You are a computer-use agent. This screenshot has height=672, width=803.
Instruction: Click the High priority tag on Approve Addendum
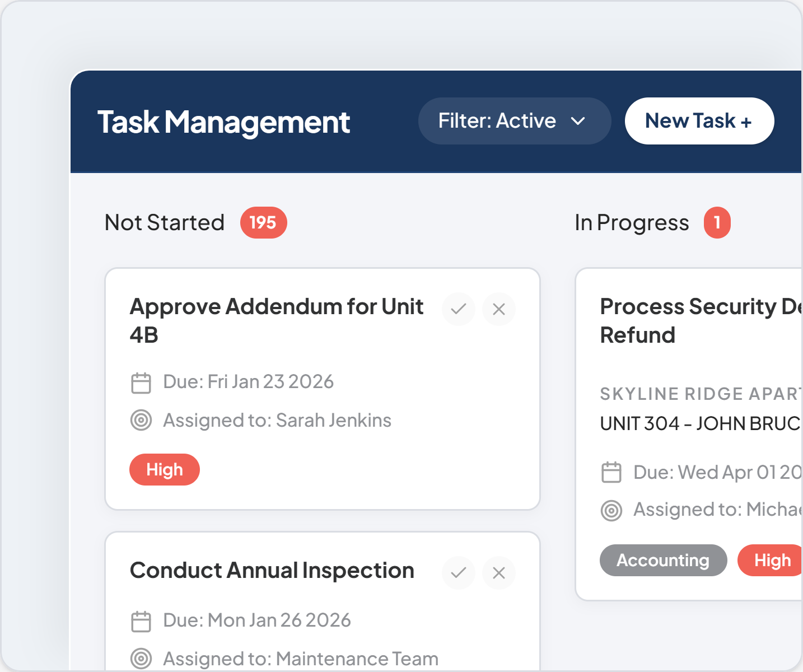(165, 469)
